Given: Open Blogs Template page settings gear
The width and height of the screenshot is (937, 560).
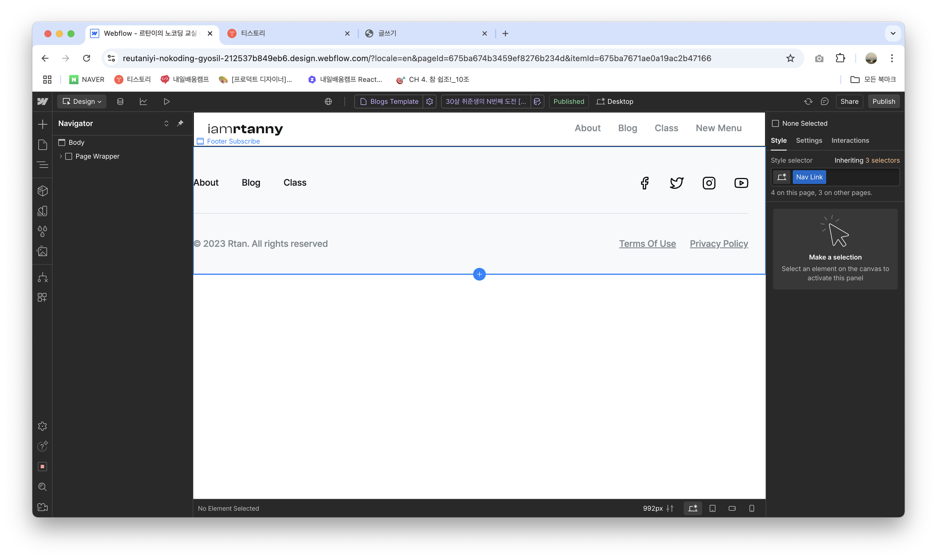Looking at the screenshot, I should 430,102.
